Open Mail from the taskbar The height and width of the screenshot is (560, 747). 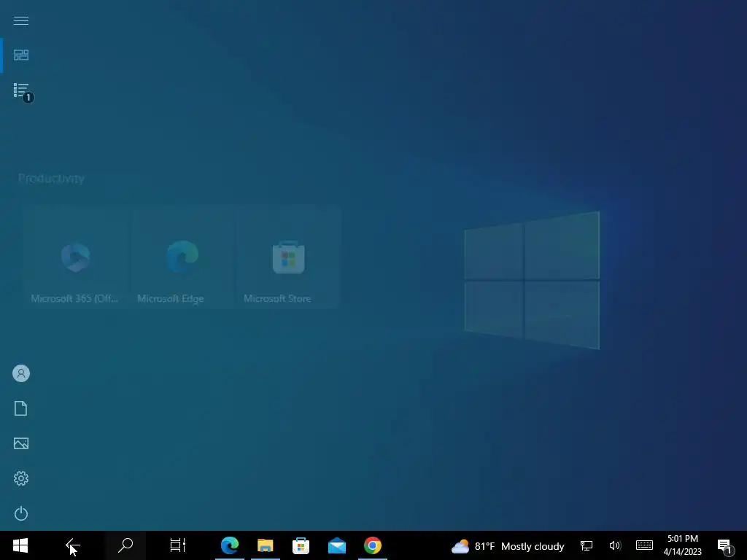click(x=337, y=545)
